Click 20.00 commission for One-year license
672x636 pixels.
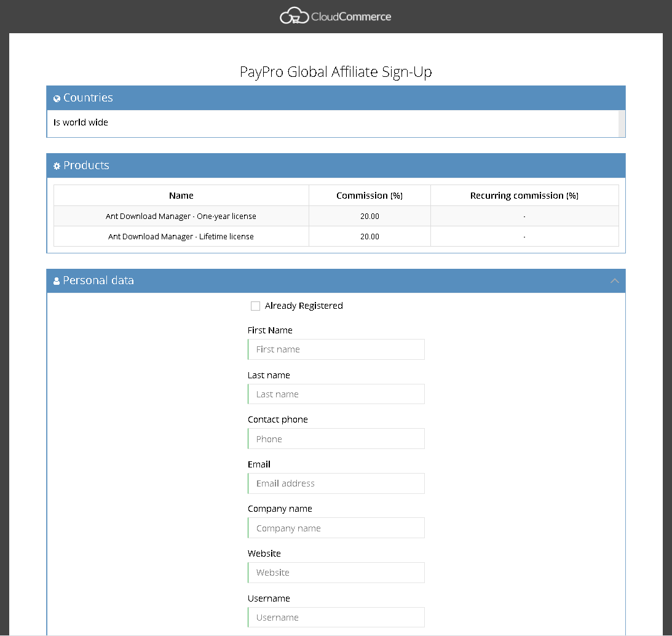(370, 216)
